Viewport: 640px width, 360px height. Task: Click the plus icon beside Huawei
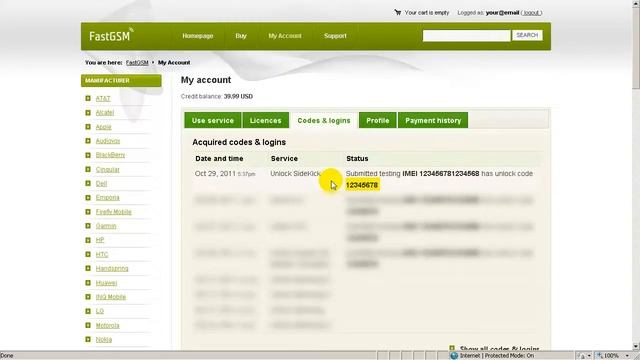(88, 283)
